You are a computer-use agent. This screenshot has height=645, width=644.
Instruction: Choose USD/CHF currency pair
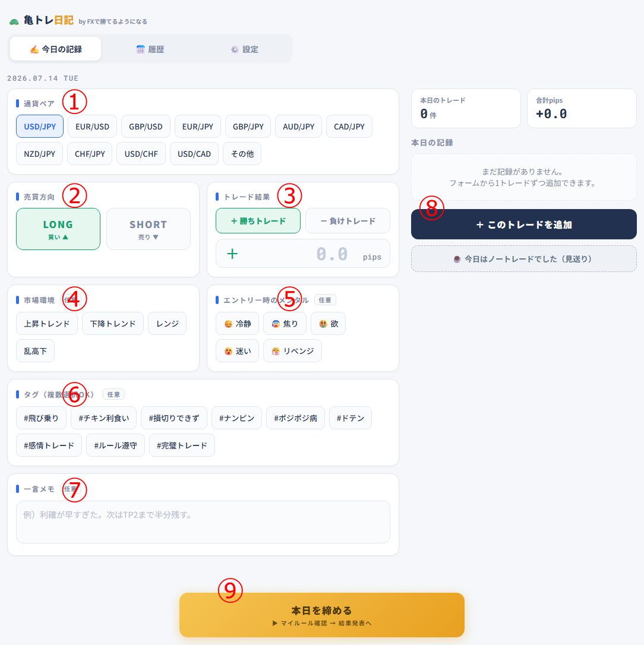tap(141, 153)
